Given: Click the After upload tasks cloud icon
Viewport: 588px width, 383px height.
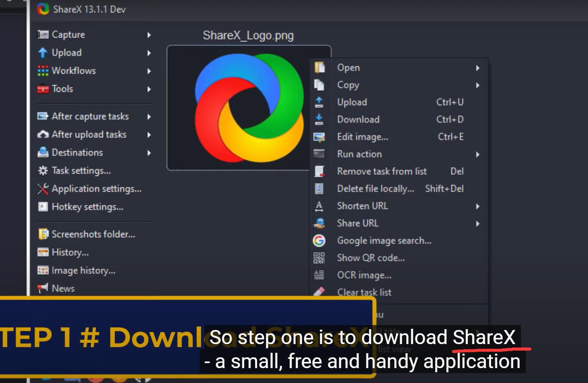Looking at the screenshot, I should (43, 135).
